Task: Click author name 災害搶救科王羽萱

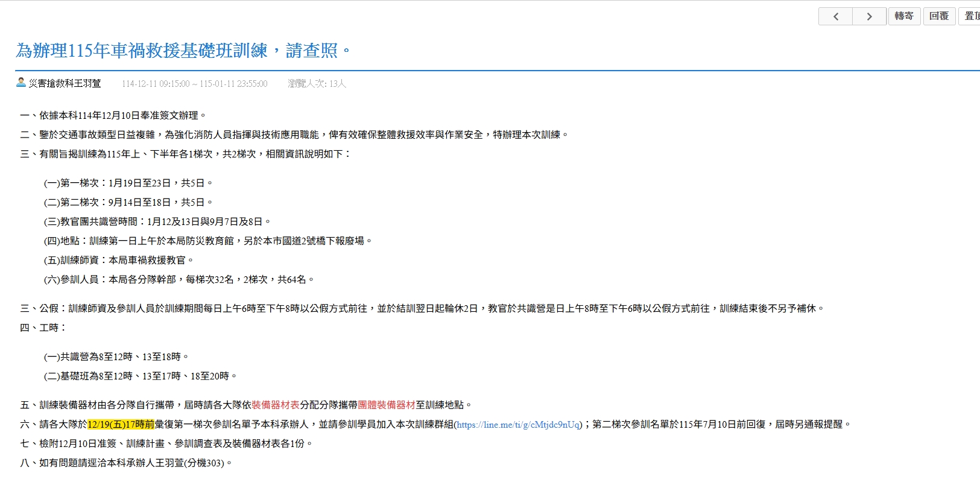Action: pos(65,83)
